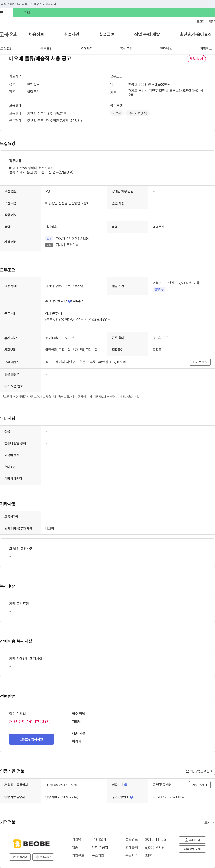Click the 회원가입 link
Image resolution: width=215 pixels, height=868 pixels.
212,21
